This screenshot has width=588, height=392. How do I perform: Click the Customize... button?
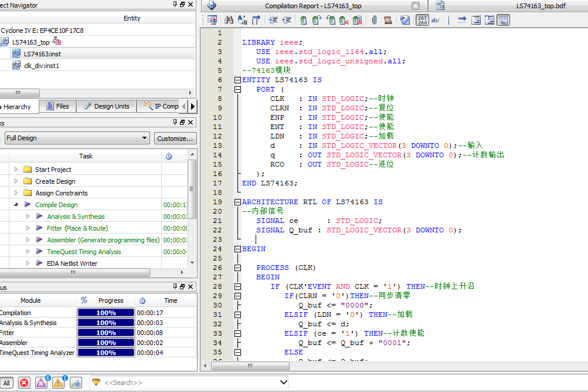pos(175,138)
